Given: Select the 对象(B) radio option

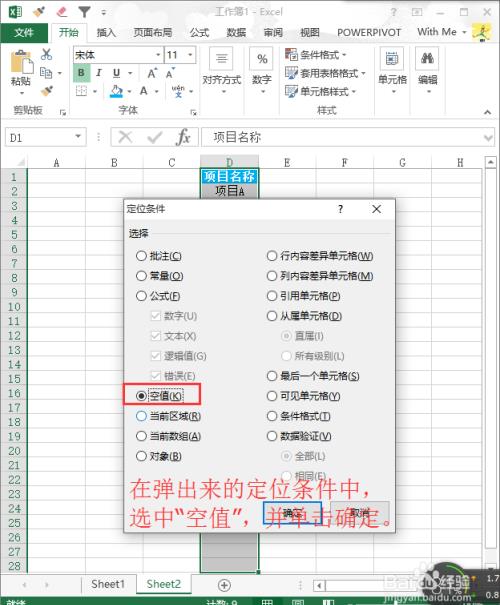Looking at the screenshot, I should coord(159,456).
